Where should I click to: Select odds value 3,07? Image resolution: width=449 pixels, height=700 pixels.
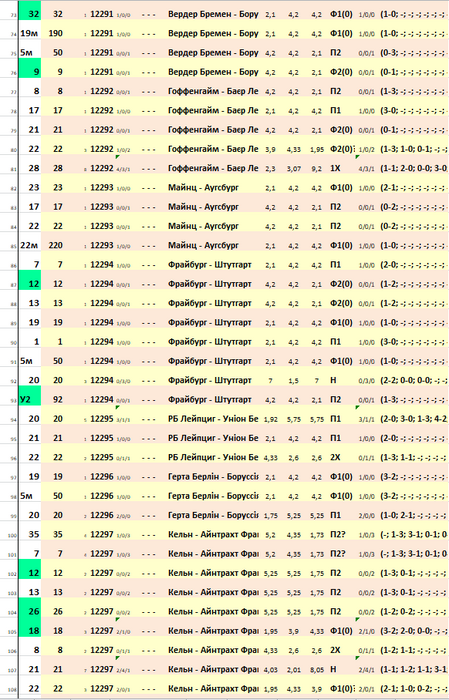[x=293, y=169]
